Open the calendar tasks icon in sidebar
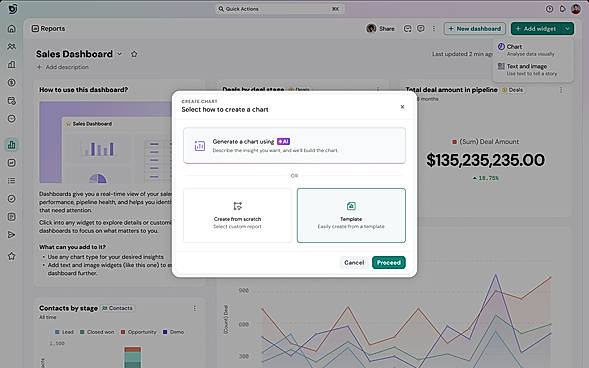The width and height of the screenshot is (589, 368). pyautogui.click(x=12, y=101)
